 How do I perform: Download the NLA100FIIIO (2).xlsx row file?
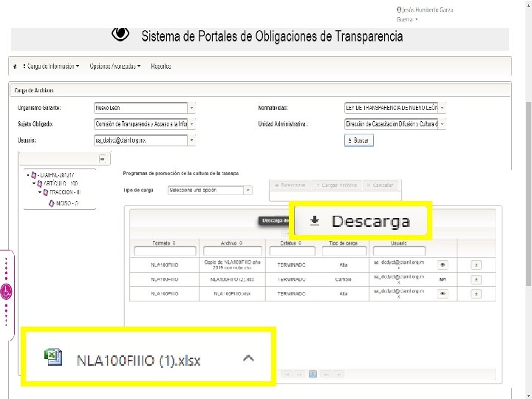476,279
